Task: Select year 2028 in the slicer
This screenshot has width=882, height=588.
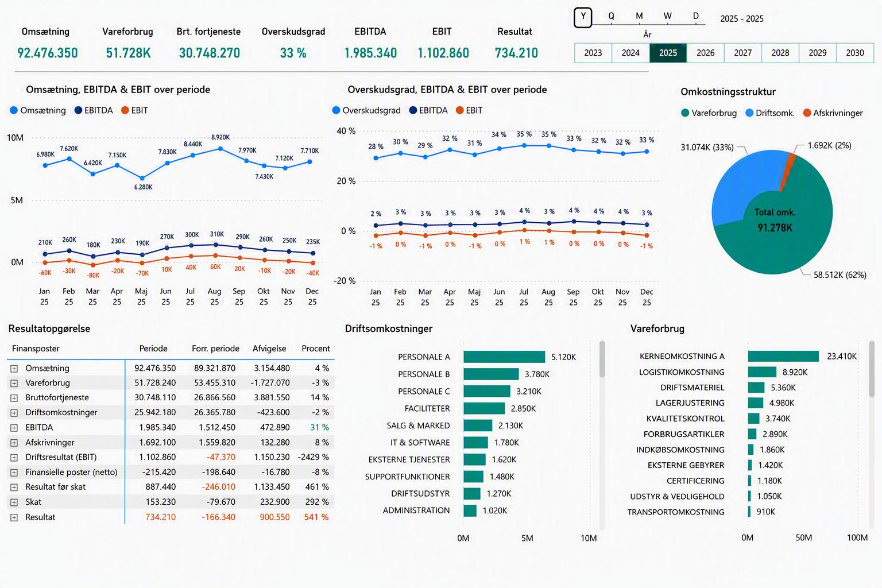Action: pos(780,53)
